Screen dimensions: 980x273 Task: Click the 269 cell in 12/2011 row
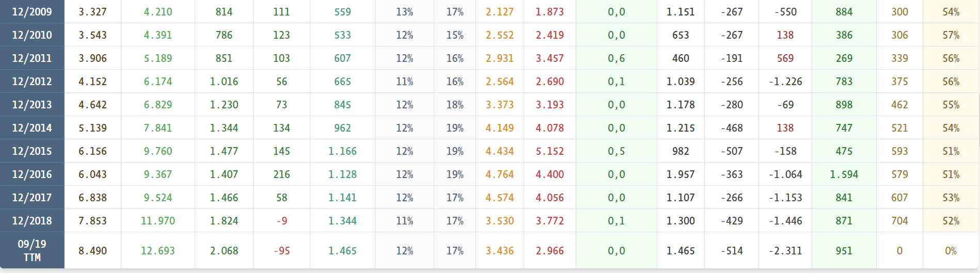(x=844, y=58)
